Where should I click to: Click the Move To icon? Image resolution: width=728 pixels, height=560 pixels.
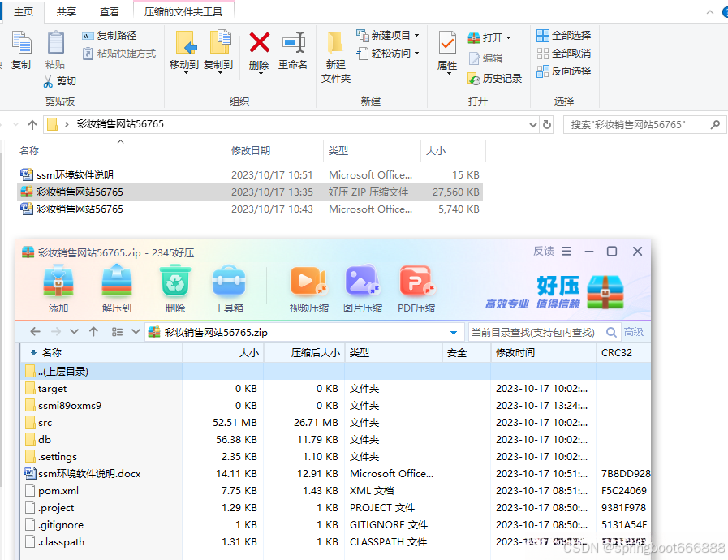click(185, 43)
